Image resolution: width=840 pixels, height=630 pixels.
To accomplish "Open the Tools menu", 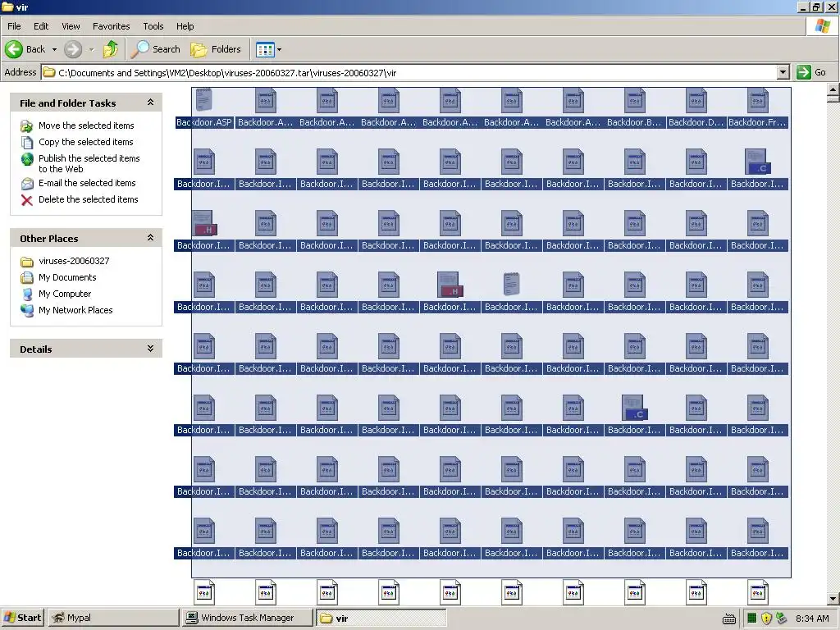I will 153,26.
